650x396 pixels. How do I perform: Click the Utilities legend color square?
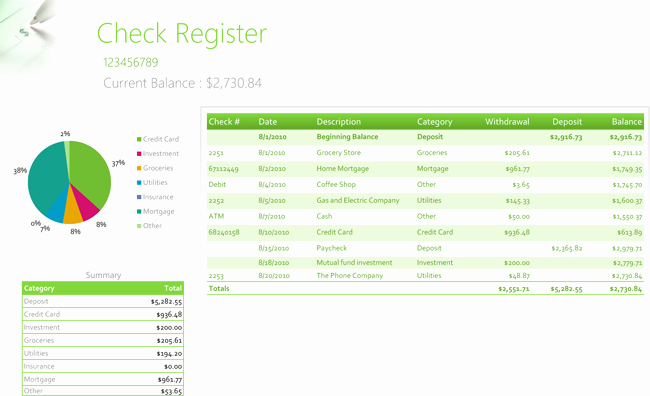[139, 183]
